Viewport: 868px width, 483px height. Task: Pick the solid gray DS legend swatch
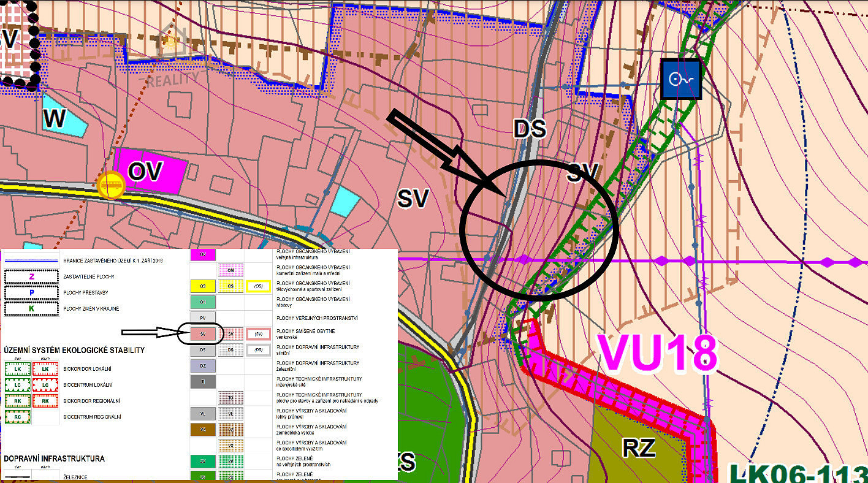[x=203, y=350]
